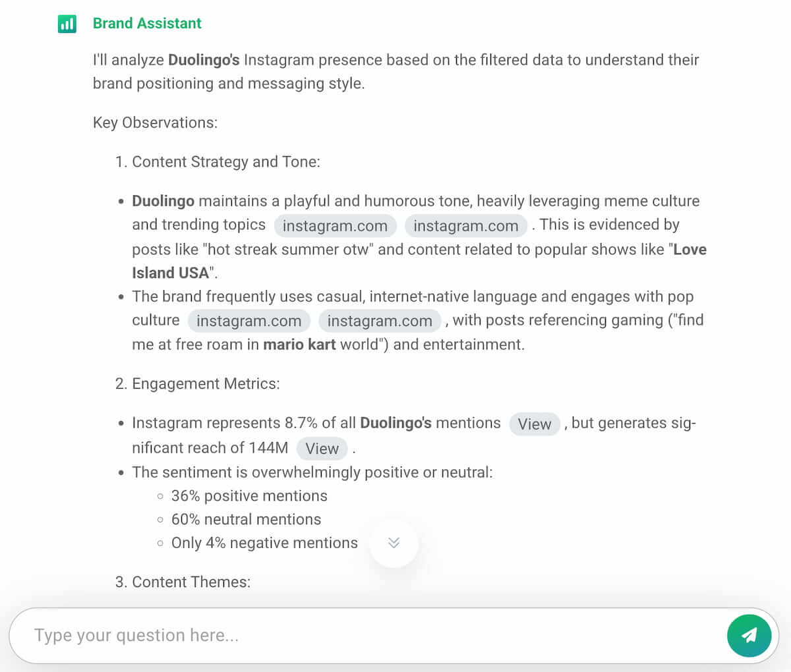Select the 'Brand Assistant' header label
The image size is (791, 672).
[x=148, y=23]
